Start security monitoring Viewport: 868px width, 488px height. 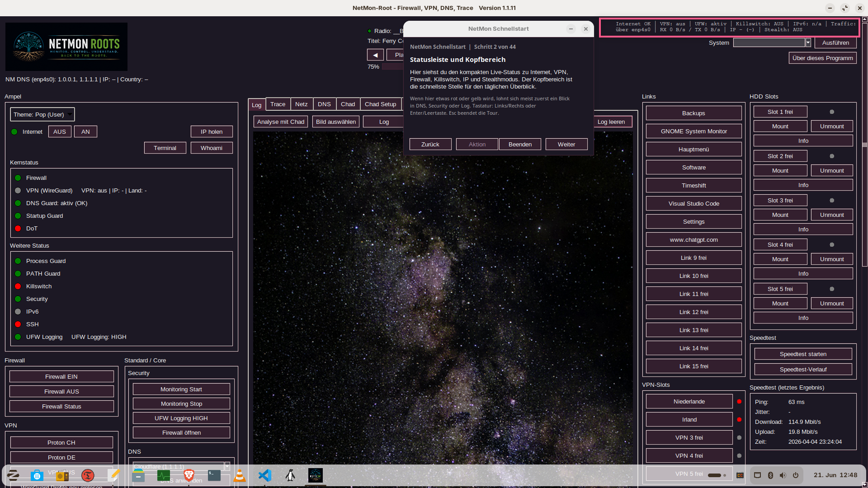tap(181, 389)
